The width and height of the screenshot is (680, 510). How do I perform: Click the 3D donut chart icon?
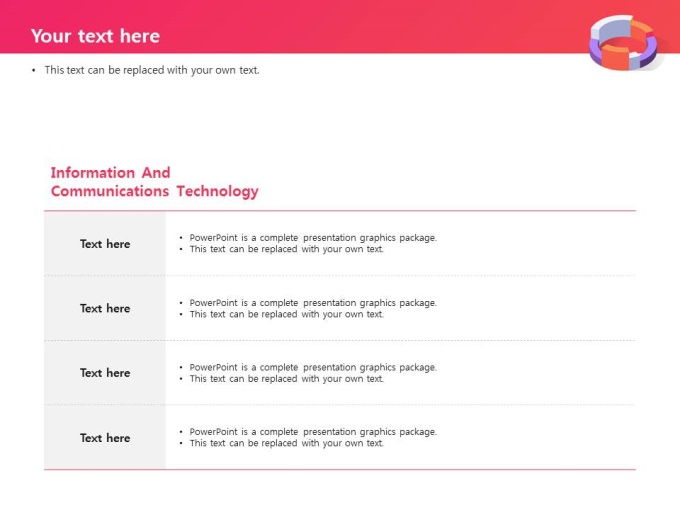pos(624,42)
